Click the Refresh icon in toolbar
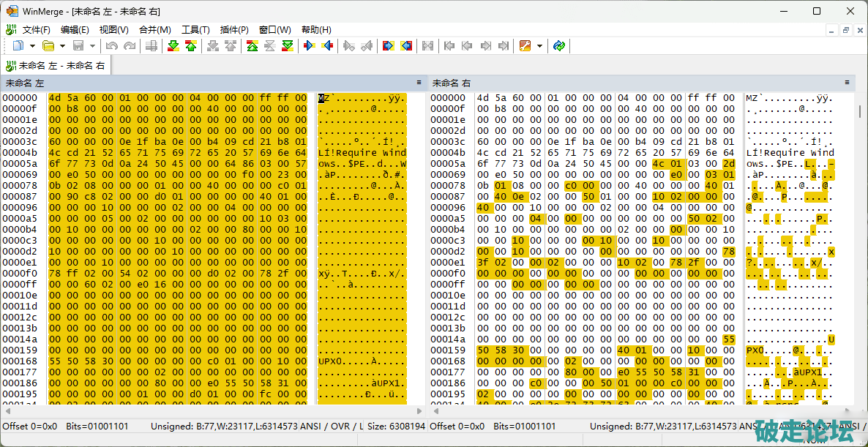This screenshot has height=447, width=868. coord(559,46)
